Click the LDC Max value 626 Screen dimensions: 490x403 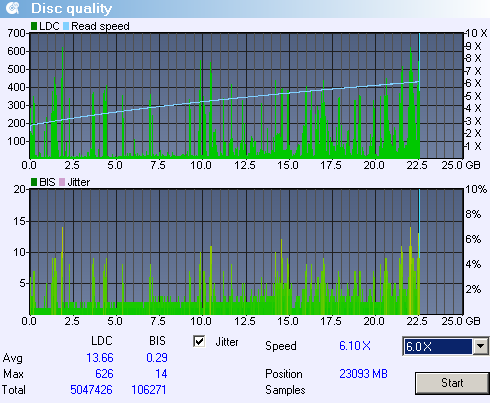pyautogui.click(x=104, y=374)
